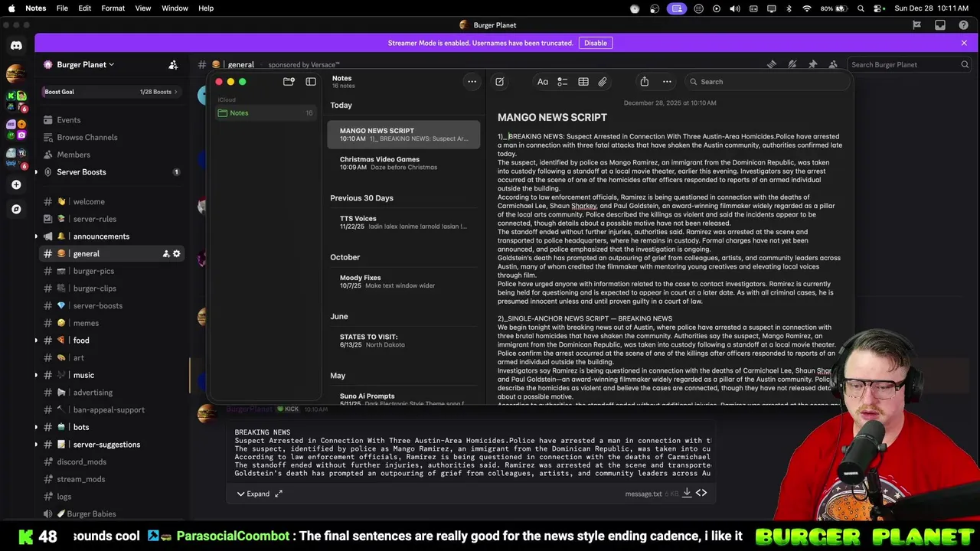Select the Burger Planet server icon

[x=16, y=74]
